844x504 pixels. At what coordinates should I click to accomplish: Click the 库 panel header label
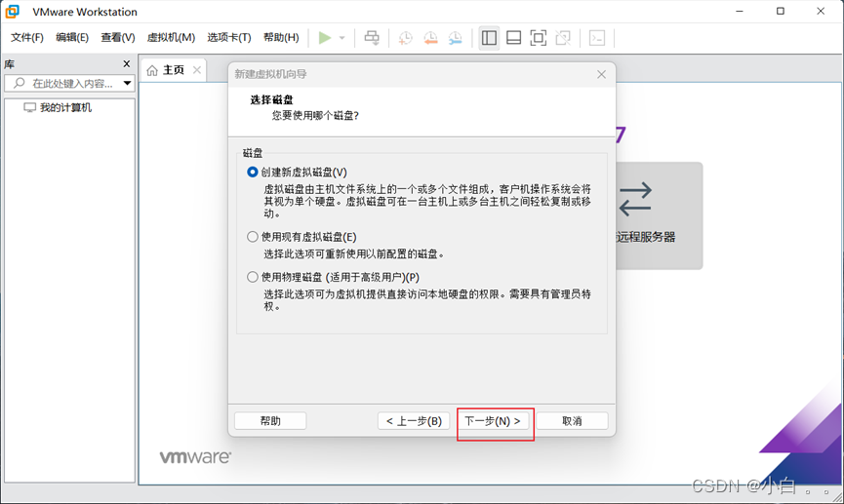click(9, 64)
